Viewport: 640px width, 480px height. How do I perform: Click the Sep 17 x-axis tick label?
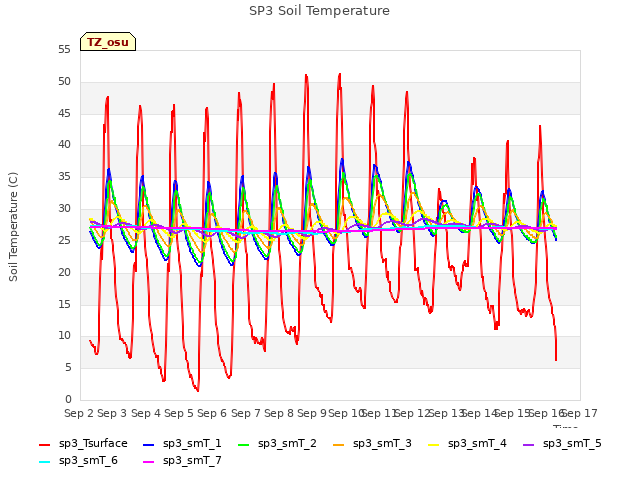click(580, 413)
